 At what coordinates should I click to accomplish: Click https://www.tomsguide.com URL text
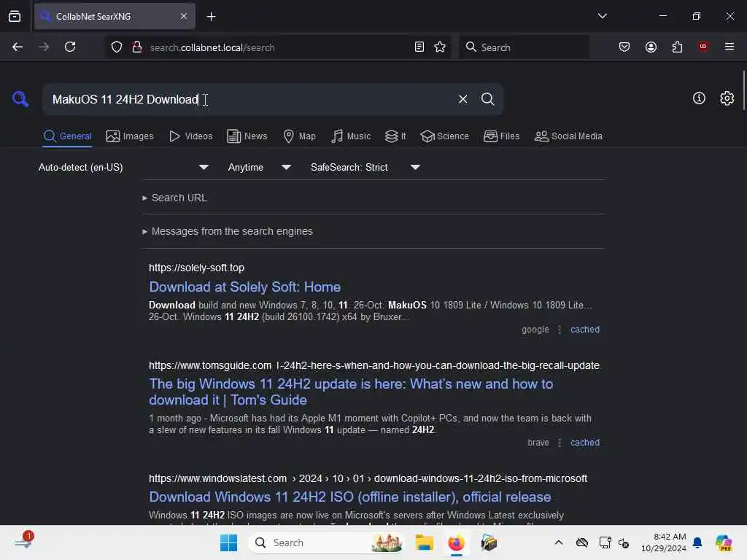coord(209,365)
